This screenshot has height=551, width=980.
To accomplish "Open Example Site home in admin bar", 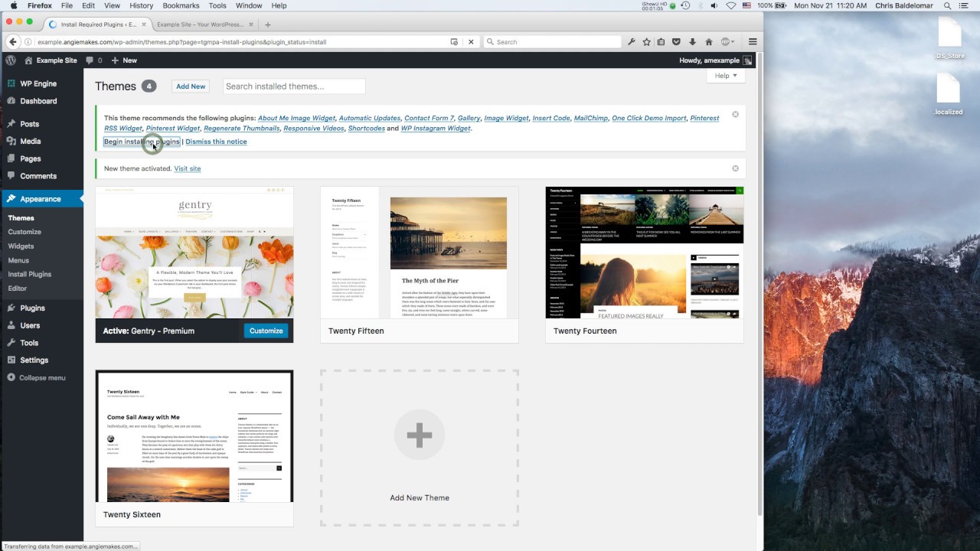I will [51, 60].
